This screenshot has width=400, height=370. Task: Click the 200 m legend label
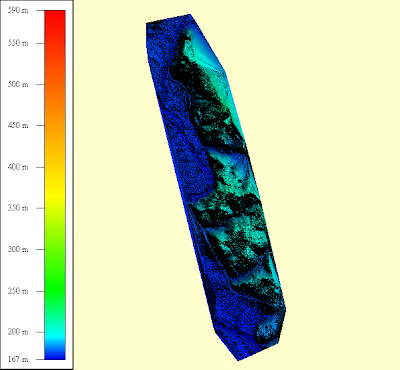(x=18, y=332)
